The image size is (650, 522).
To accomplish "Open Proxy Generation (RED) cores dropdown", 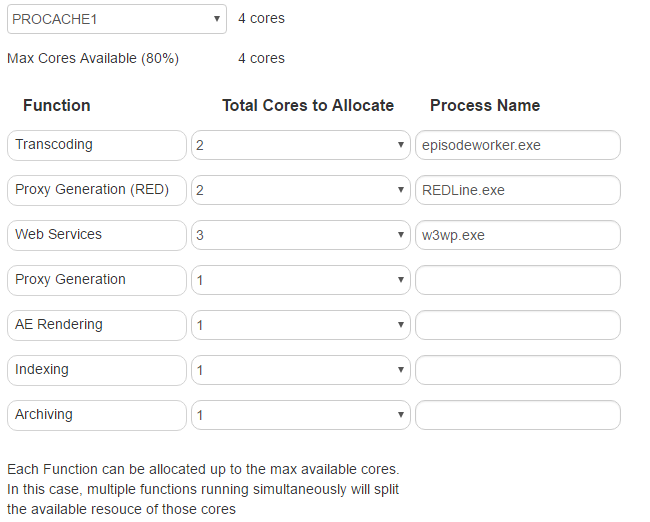I will (301, 190).
